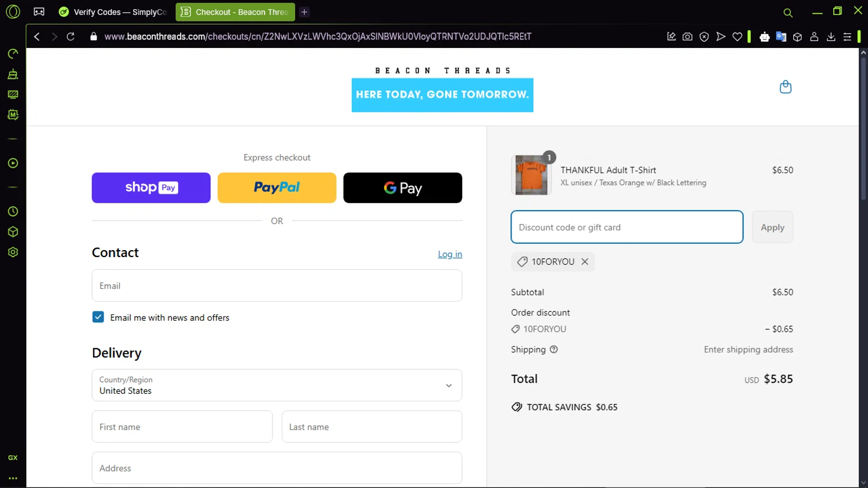The width and height of the screenshot is (868, 488).
Task: Click the TOTAL SAVINGS $0.65 text
Action: coord(572,407)
